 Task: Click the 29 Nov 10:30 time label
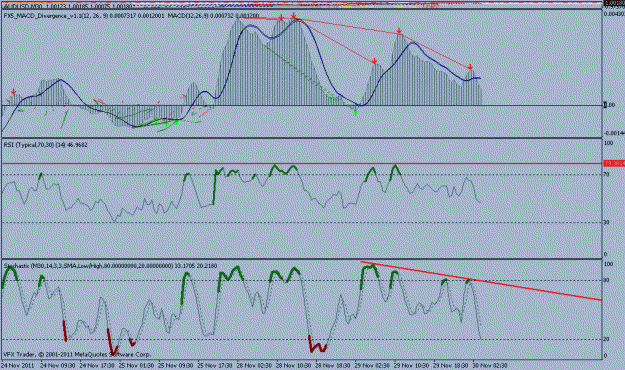pos(411,365)
